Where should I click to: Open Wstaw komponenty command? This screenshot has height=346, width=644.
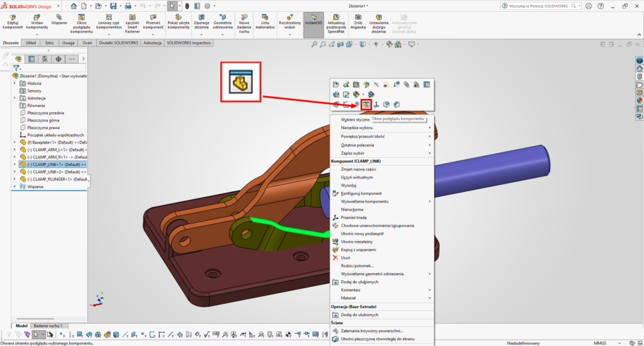37,22
